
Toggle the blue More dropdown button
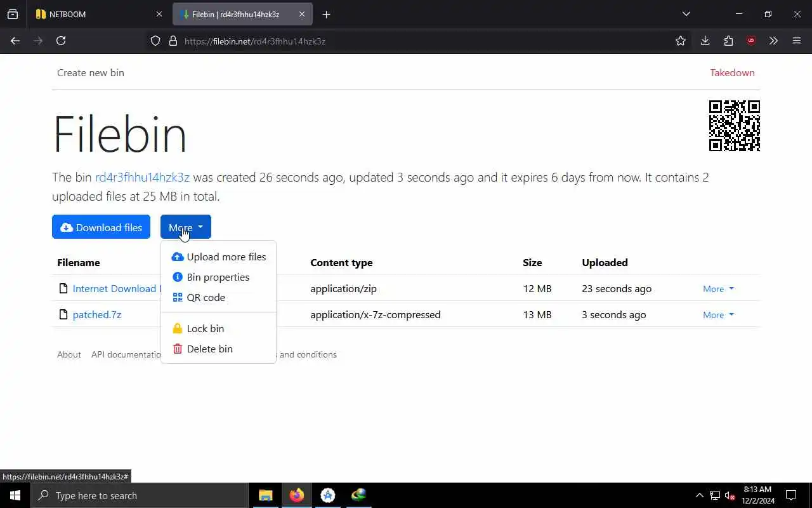(x=186, y=227)
